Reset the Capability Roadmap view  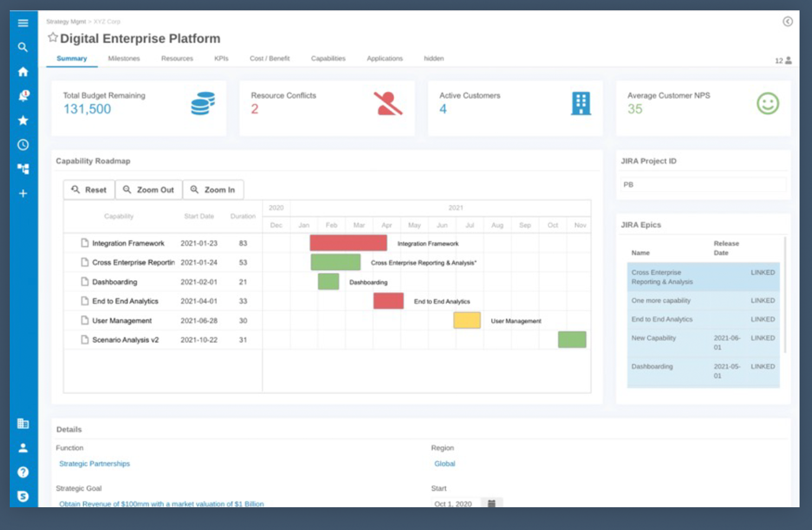click(89, 190)
